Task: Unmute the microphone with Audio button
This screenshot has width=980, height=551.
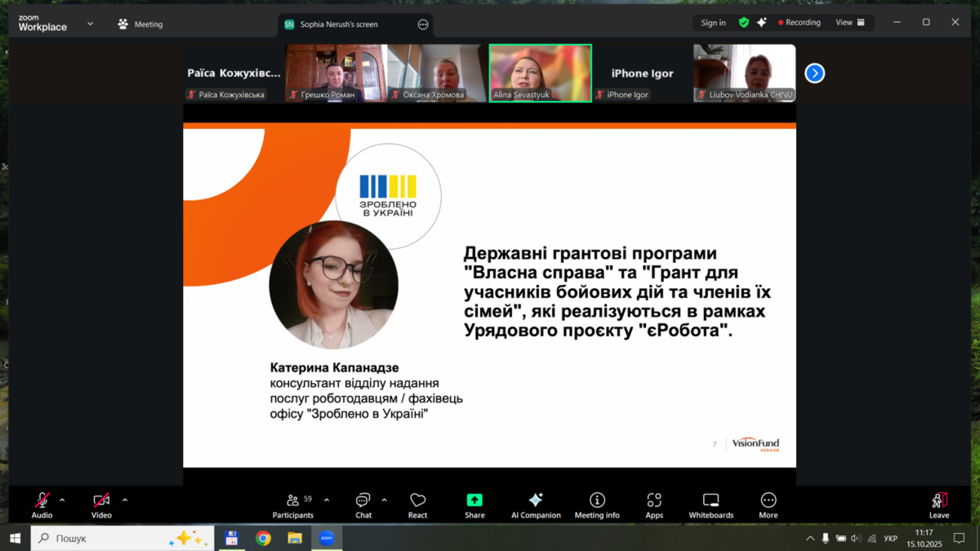Action: tap(42, 505)
